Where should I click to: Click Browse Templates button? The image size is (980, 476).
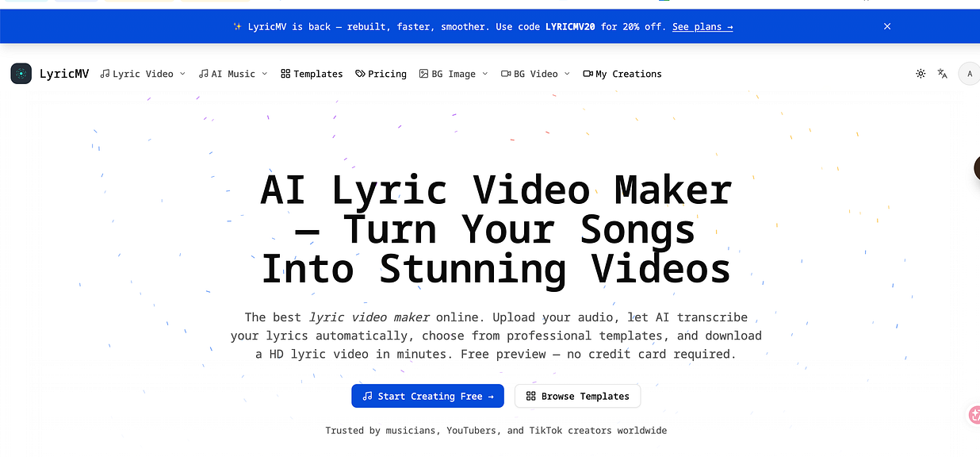[x=577, y=396]
